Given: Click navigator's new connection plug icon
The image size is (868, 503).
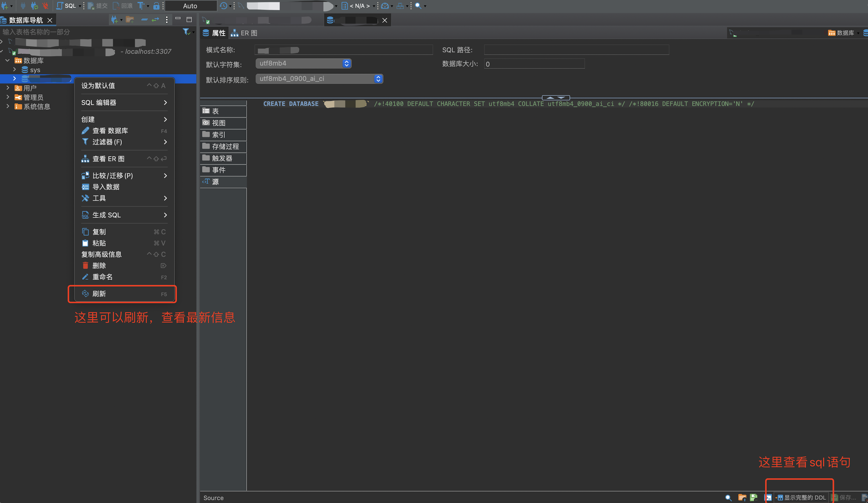Looking at the screenshot, I should [114, 20].
